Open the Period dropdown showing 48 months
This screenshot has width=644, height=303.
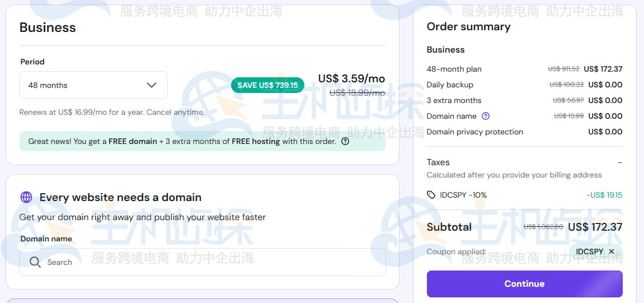tap(93, 85)
